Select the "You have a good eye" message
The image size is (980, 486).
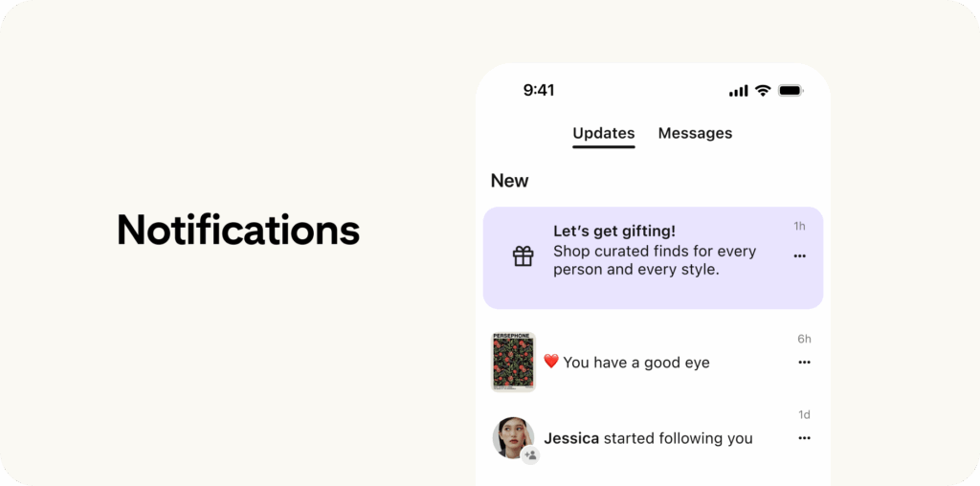point(636,363)
